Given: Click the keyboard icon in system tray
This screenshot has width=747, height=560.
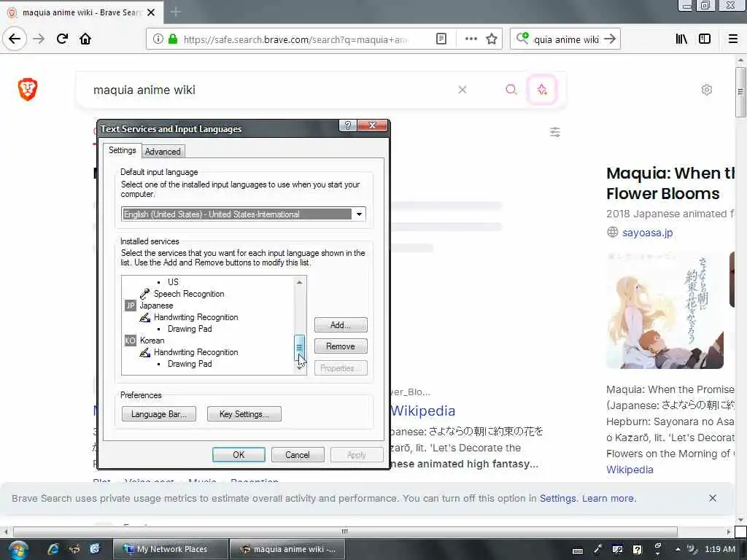Looking at the screenshot, I should pyautogui.click(x=578, y=551).
